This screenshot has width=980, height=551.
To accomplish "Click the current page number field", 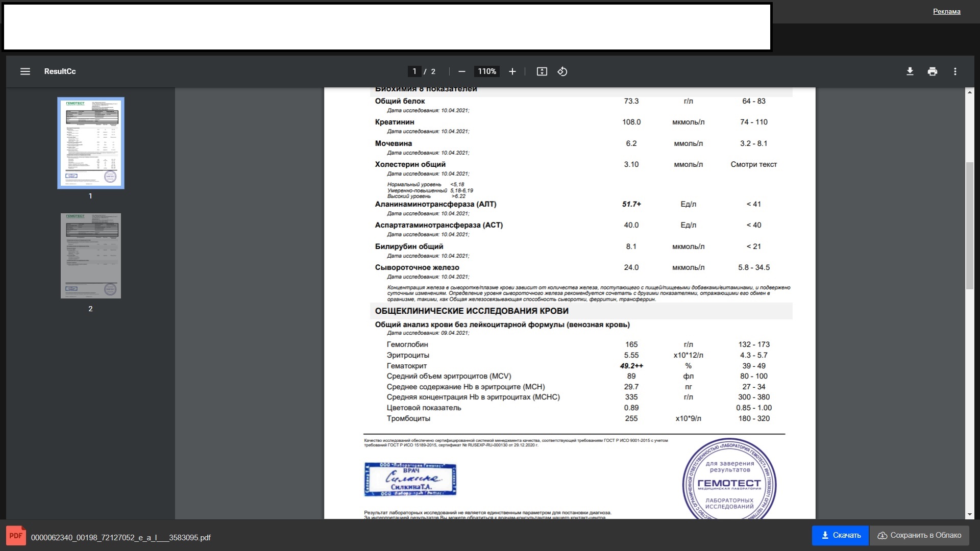I will point(414,71).
